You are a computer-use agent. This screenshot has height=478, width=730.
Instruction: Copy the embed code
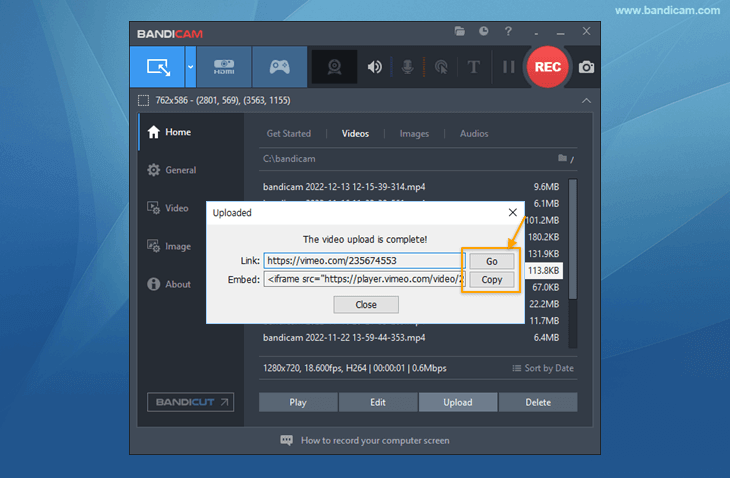pos(492,279)
